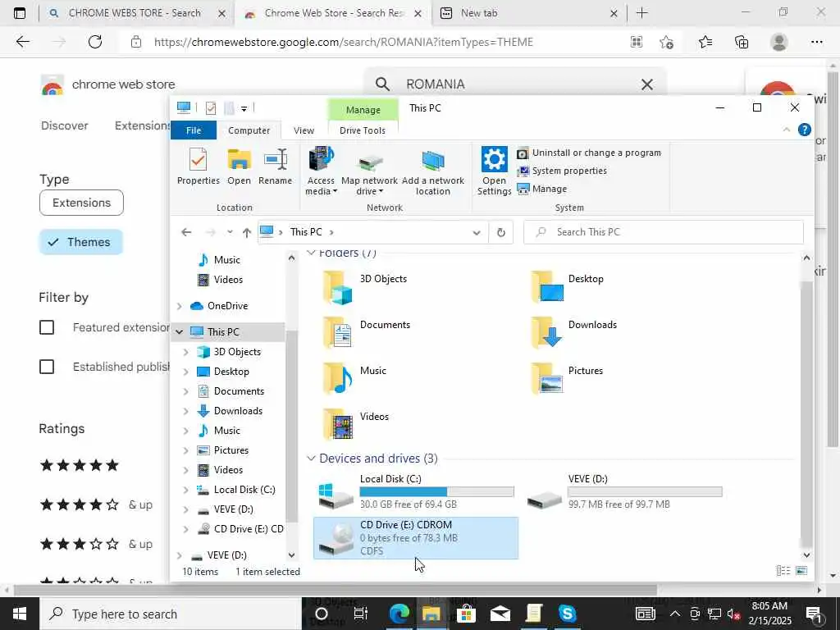This screenshot has height=630, width=840.
Task: Open the quick access toolbar dropdown
Action: coord(244,109)
